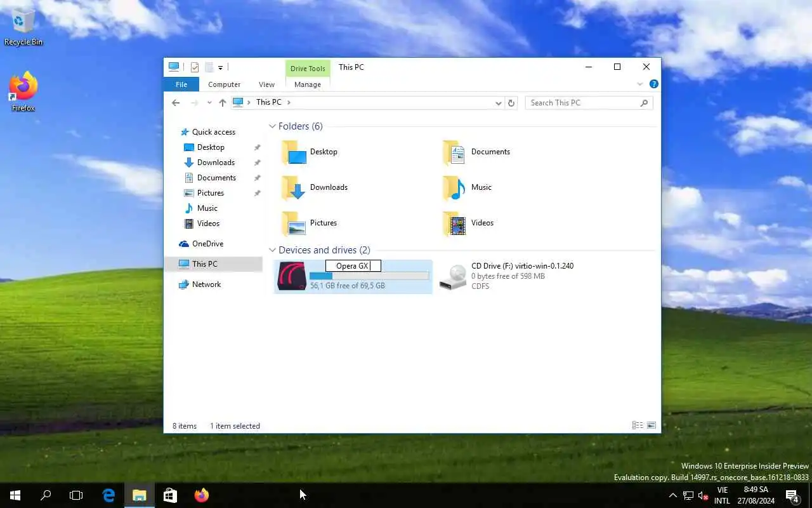
Task: Open the Action Center notifications icon
Action: click(792, 495)
